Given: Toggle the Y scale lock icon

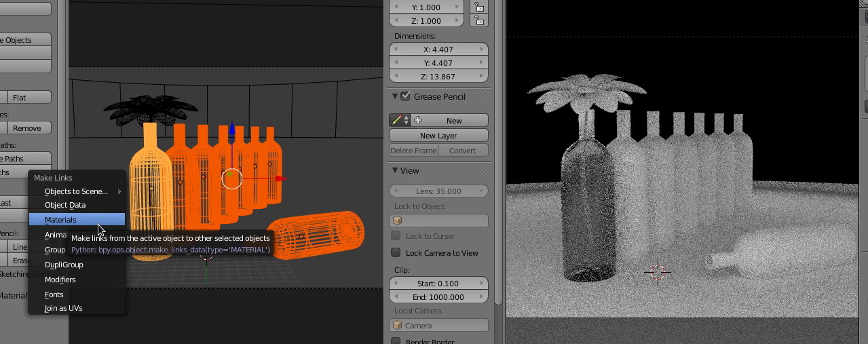Looking at the screenshot, I should click(479, 7).
